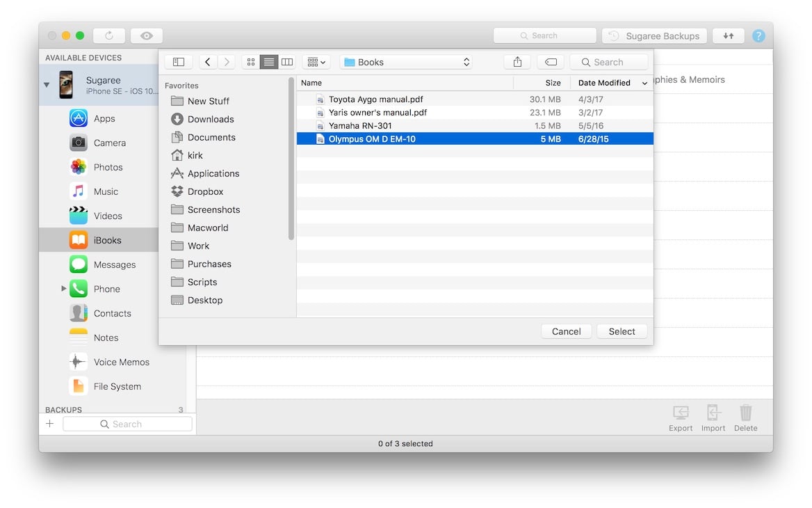Go back in the file dialog
This screenshot has height=508, width=812.
tap(208, 62)
